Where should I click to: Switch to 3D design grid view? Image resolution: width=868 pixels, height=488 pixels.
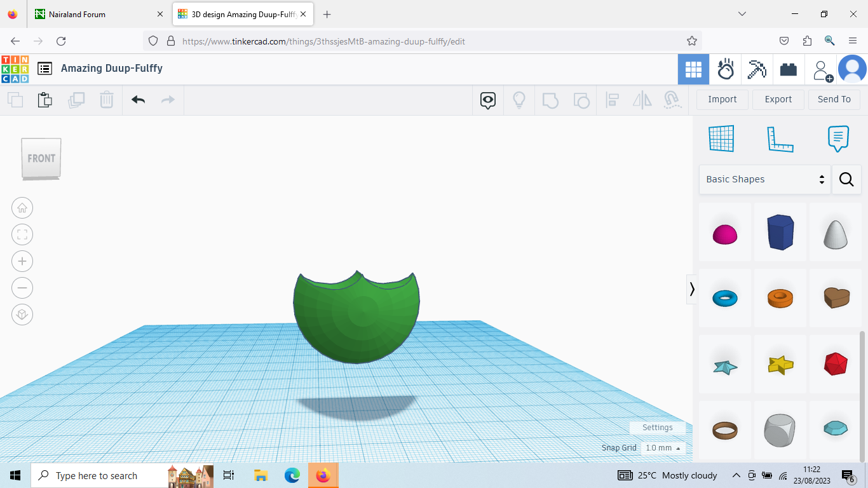(x=693, y=69)
